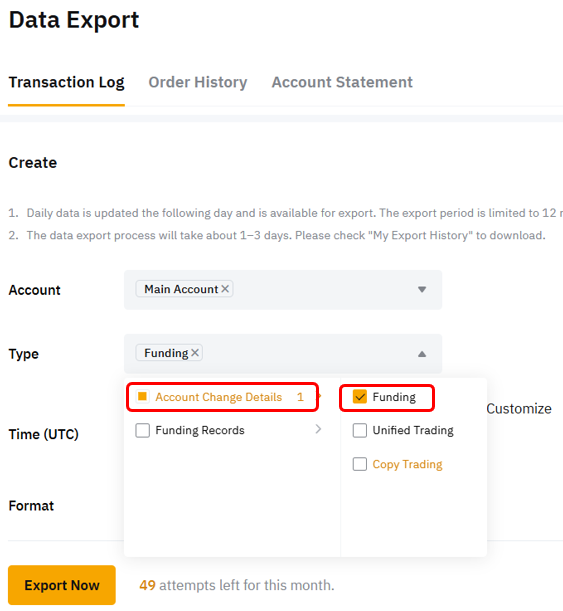Remove the Main Account tag via its X
The image size is (563, 611).
click(225, 289)
